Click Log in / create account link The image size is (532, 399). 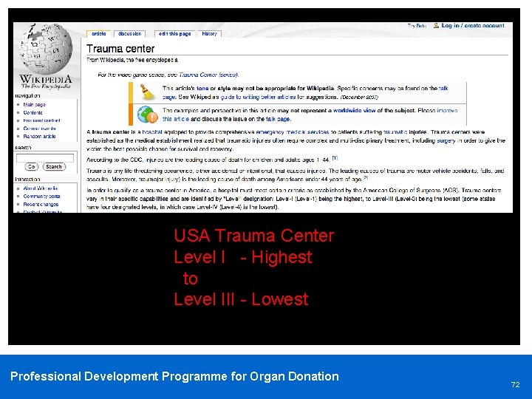click(x=473, y=25)
